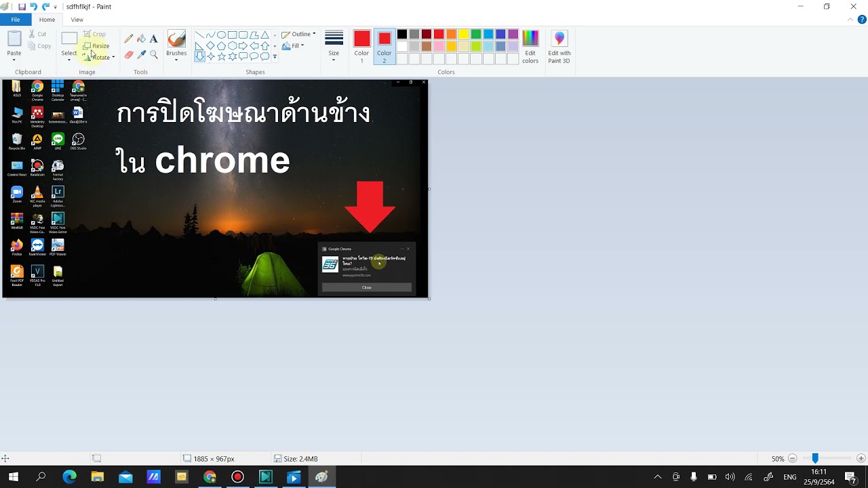Click the Redo arrow in quick access toolbar
This screenshot has height=488, width=868.
click(x=45, y=6)
